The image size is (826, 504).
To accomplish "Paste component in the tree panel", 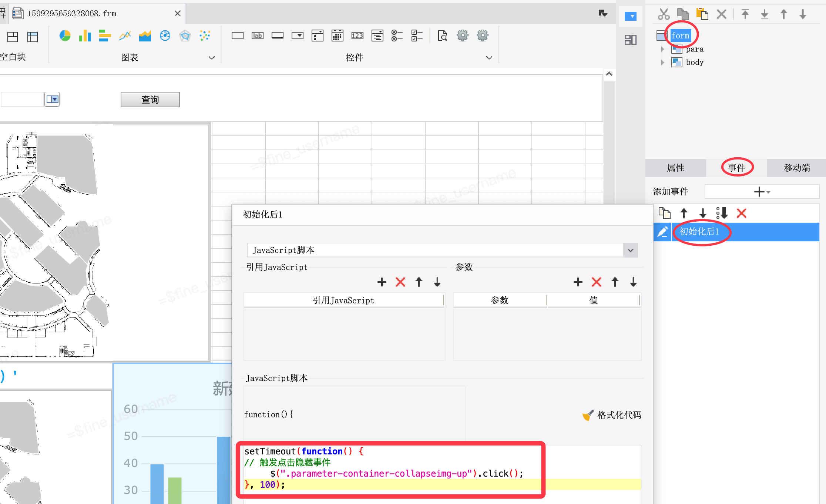I will (x=702, y=14).
